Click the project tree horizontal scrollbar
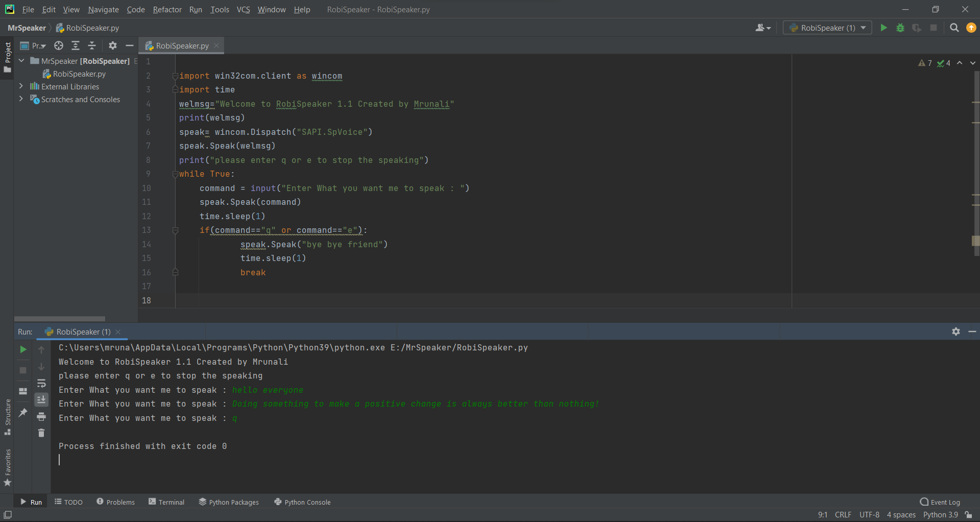The width and height of the screenshot is (980, 522). coord(60,318)
